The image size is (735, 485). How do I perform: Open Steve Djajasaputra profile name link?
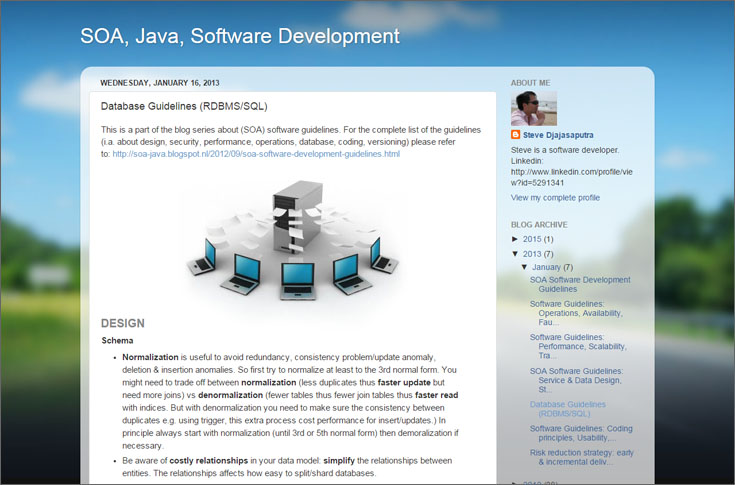558,135
